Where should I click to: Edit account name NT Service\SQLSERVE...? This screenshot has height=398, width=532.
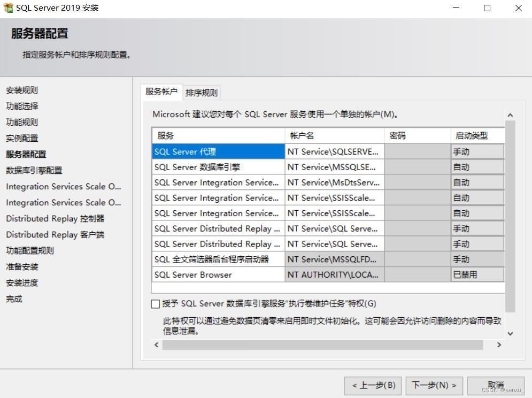pos(335,151)
